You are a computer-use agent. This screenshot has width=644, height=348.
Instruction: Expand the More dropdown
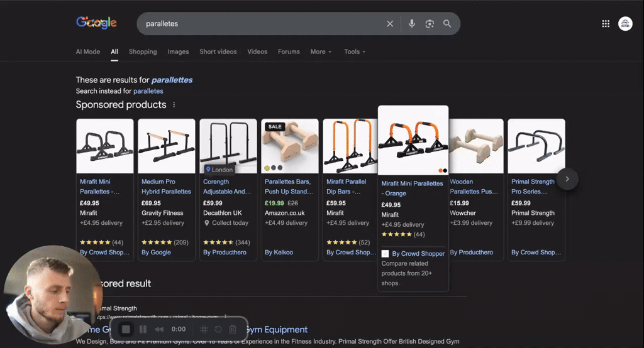[x=321, y=52]
